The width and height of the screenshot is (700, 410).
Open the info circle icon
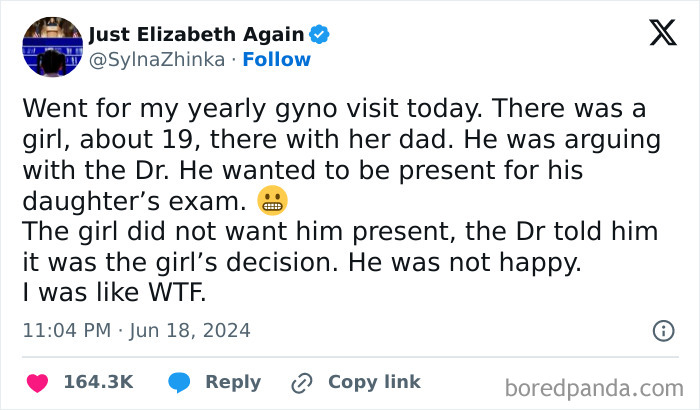coord(662,330)
